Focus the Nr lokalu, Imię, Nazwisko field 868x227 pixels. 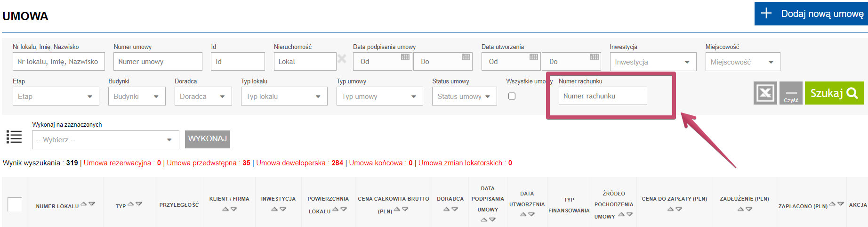59,62
